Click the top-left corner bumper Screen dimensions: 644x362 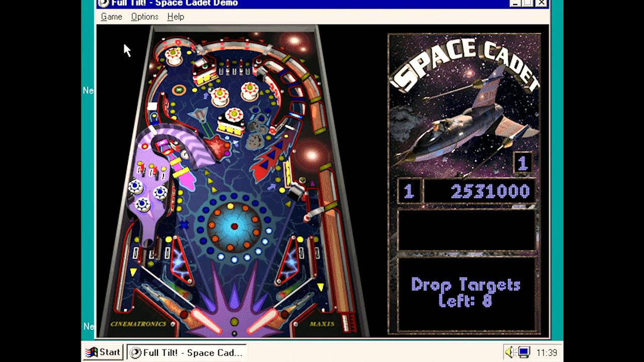(174, 56)
